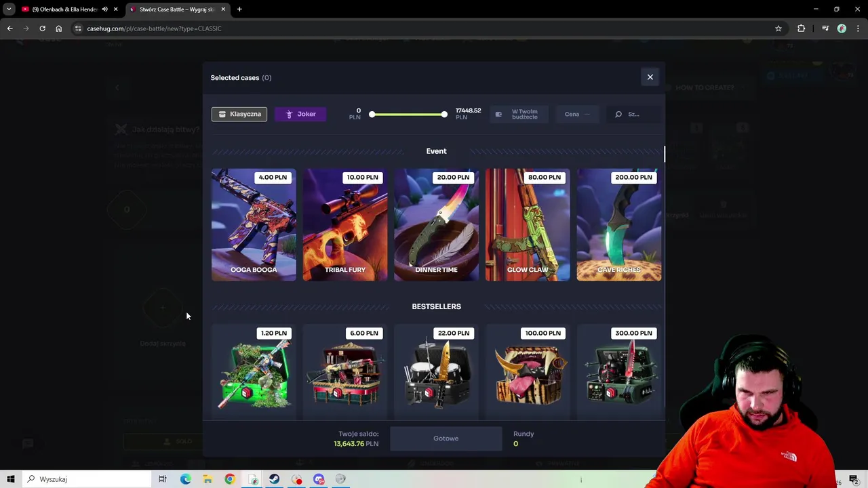Mute the YouTube tab audio icon
Screen dimensions: 868x488
tap(104, 9)
